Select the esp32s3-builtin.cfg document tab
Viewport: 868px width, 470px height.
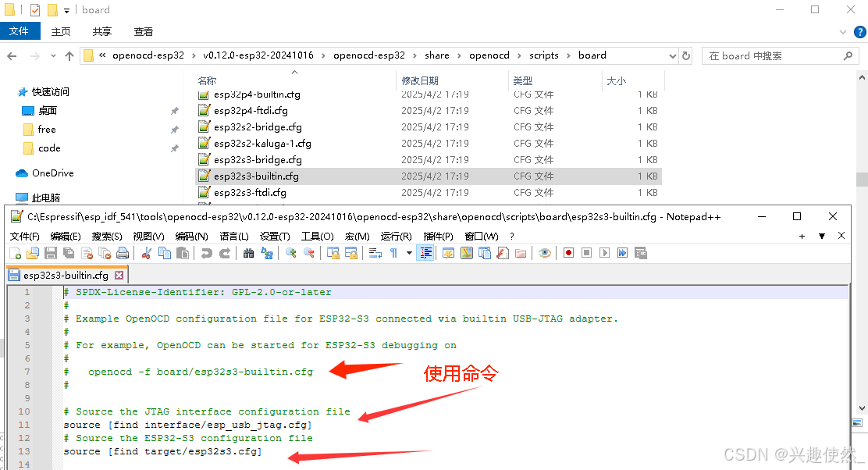coord(66,275)
